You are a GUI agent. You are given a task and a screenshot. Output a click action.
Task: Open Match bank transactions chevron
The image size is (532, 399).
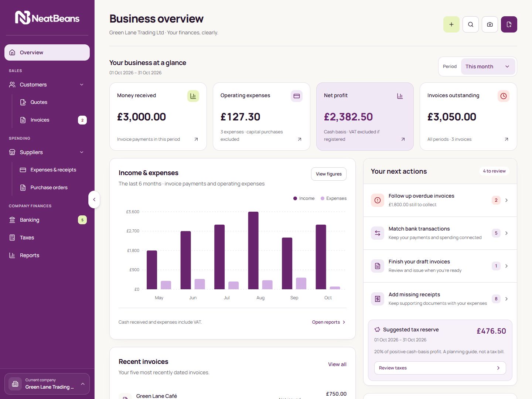(507, 233)
